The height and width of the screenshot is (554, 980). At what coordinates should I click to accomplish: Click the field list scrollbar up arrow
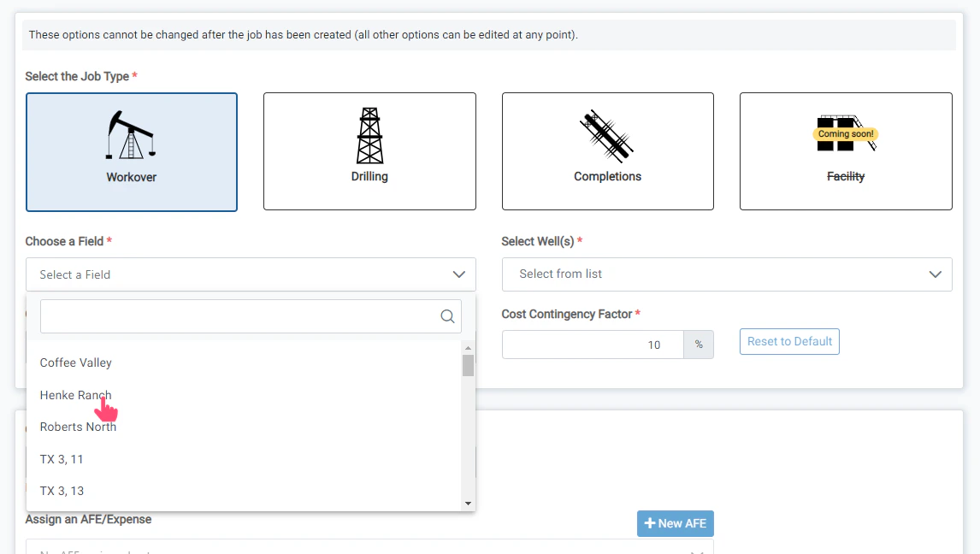click(x=468, y=348)
